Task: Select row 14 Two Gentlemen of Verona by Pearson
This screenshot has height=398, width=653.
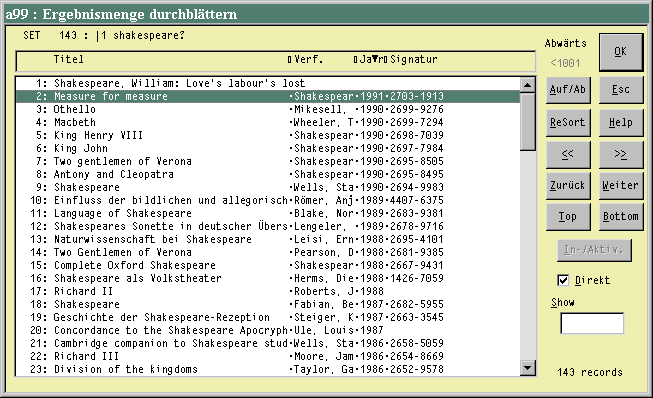Action: coord(268,252)
